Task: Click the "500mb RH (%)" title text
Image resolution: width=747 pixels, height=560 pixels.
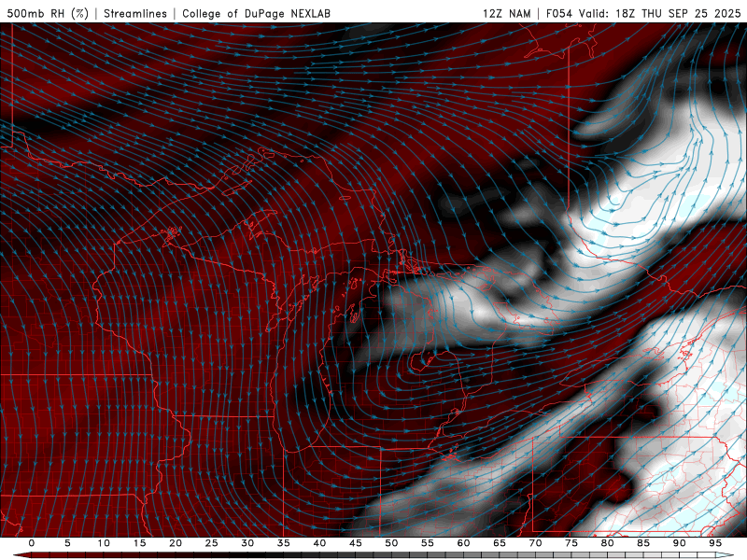Action: click(48, 13)
